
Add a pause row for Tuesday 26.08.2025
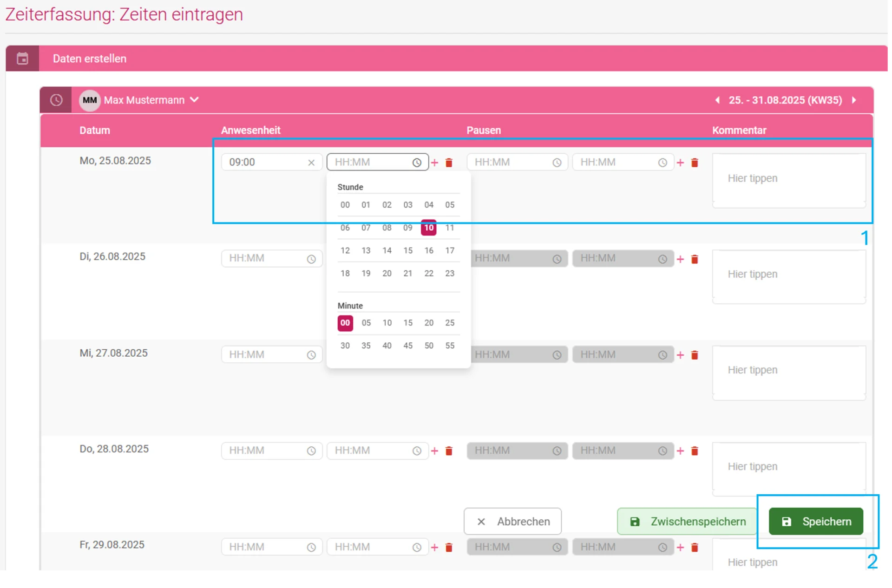(680, 259)
